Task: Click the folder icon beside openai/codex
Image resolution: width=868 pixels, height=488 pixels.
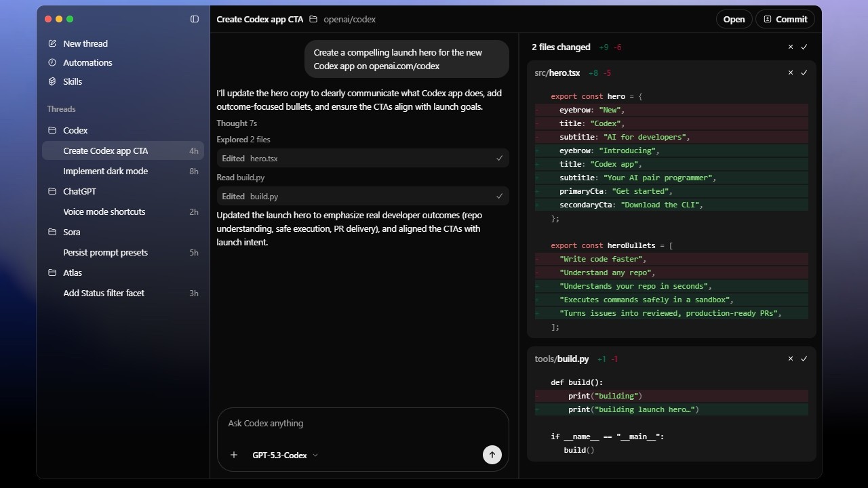Action: point(313,19)
